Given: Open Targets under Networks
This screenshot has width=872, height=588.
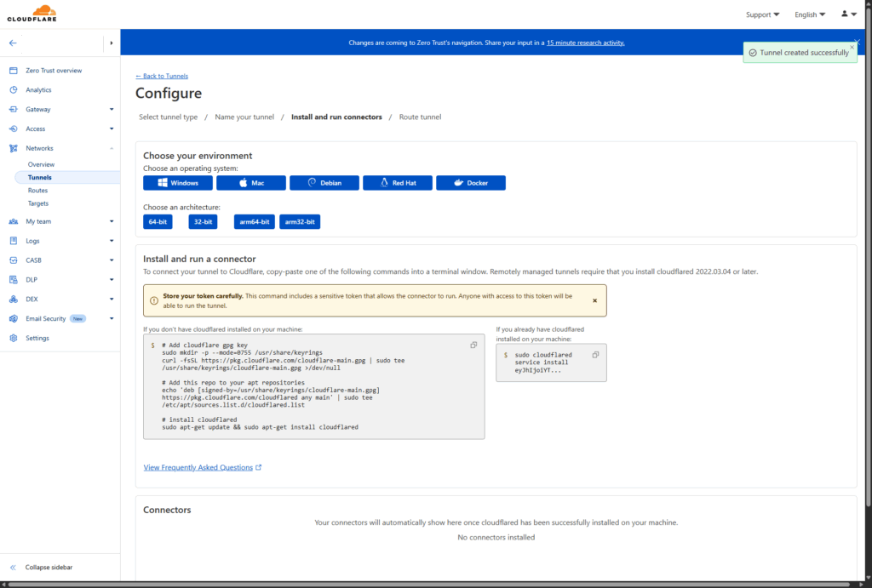Looking at the screenshot, I should pos(38,203).
